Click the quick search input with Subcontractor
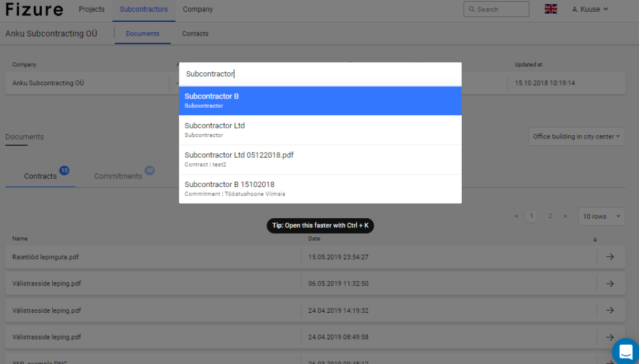Viewport: 639px width, 364px height. click(x=320, y=74)
